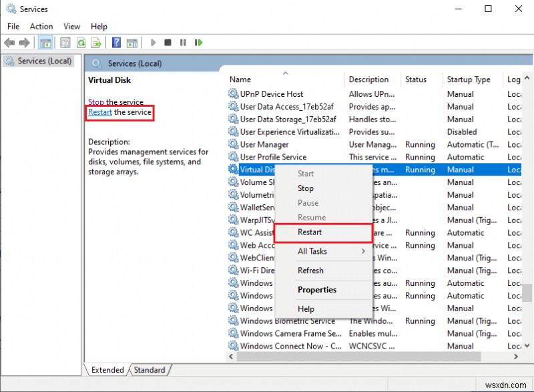
Task: Sort by the Startup Type column header
Action: pyautogui.click(x=473, y=79)
